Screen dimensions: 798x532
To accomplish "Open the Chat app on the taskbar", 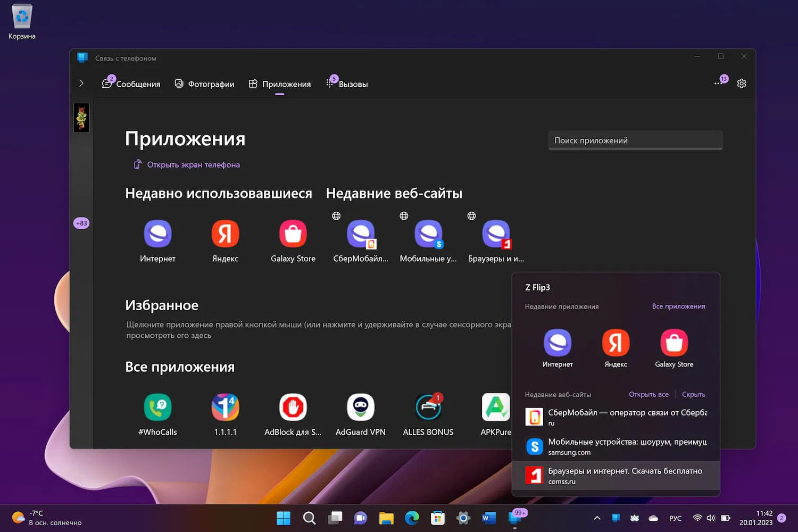I will pos(361,518).
